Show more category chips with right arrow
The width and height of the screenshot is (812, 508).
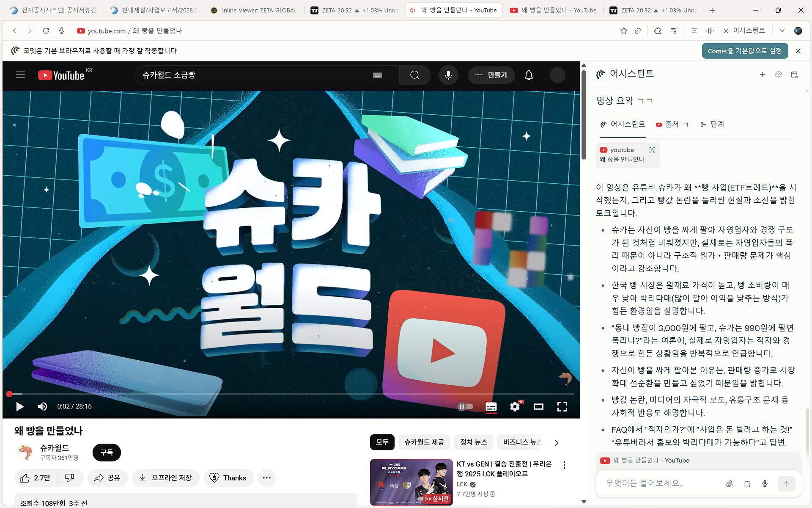click(557, 442)
